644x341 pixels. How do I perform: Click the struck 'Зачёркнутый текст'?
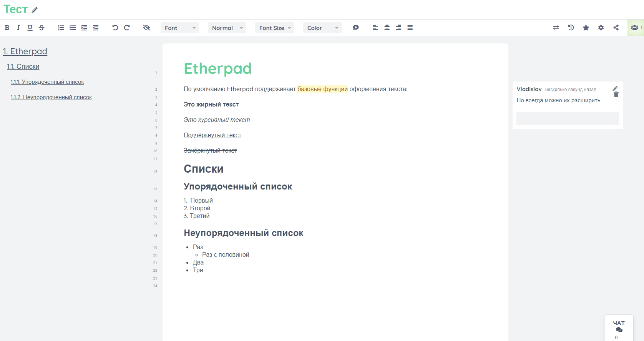210,151
